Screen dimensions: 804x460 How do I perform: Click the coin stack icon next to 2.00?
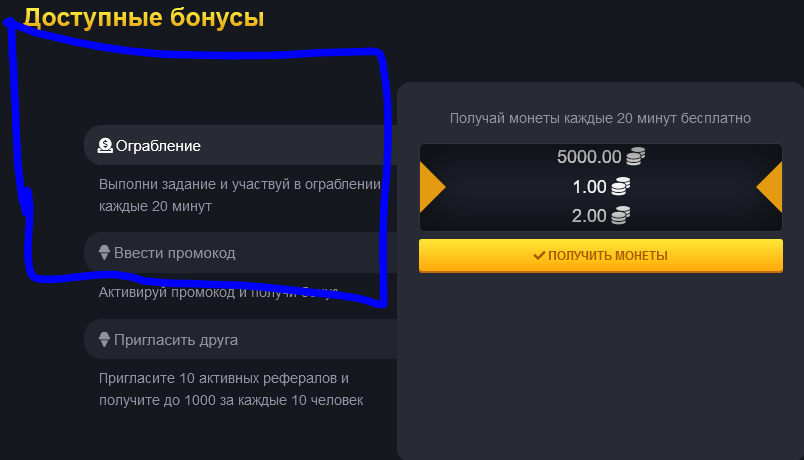click(621, 215)
